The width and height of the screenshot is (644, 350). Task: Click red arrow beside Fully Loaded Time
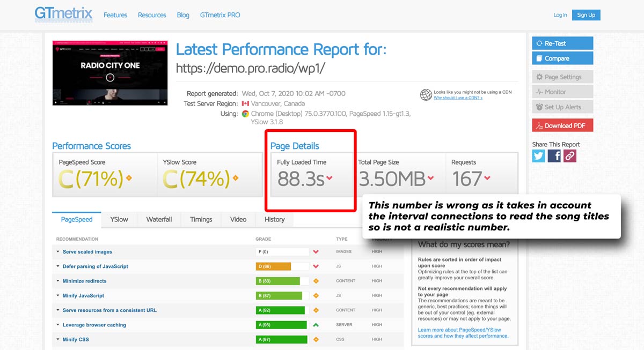330,178
